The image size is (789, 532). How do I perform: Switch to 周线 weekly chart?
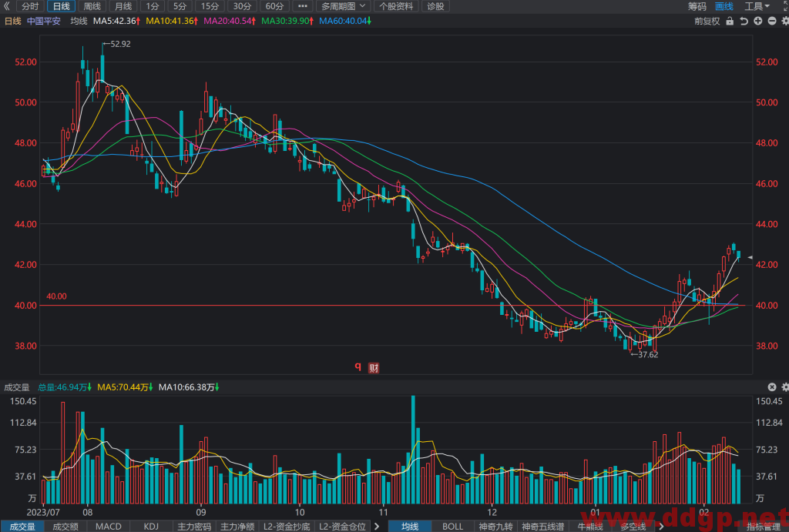tap(92, 6)
